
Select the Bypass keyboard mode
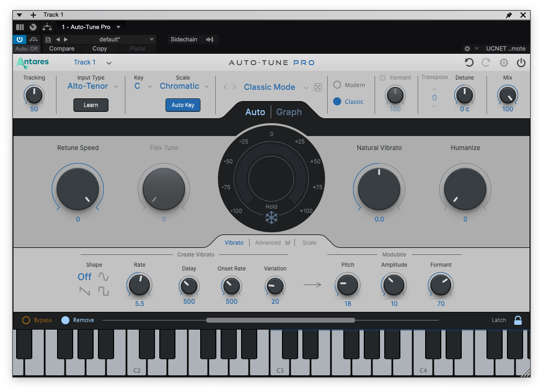tap(26, 320)
